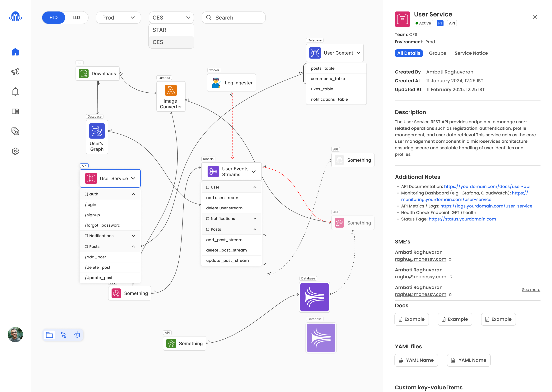Expand the Notifications group under User Events Streams
The image size is (552, 392).
(255, 218)
